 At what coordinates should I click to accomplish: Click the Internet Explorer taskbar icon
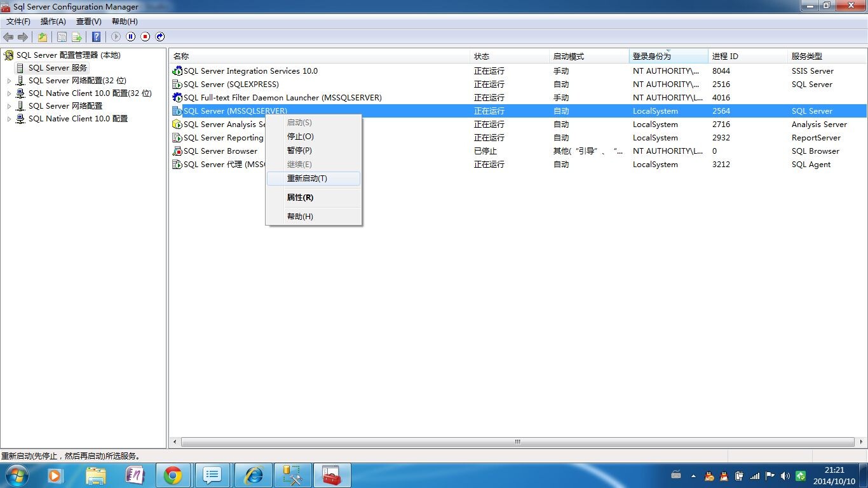coord(254,475)
